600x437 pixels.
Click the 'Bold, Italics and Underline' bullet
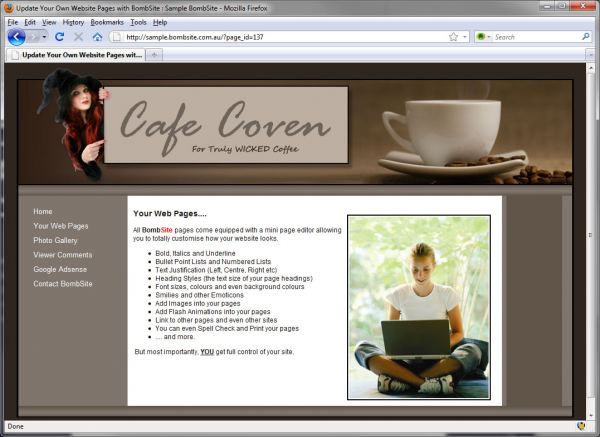[x=195, y=253]
